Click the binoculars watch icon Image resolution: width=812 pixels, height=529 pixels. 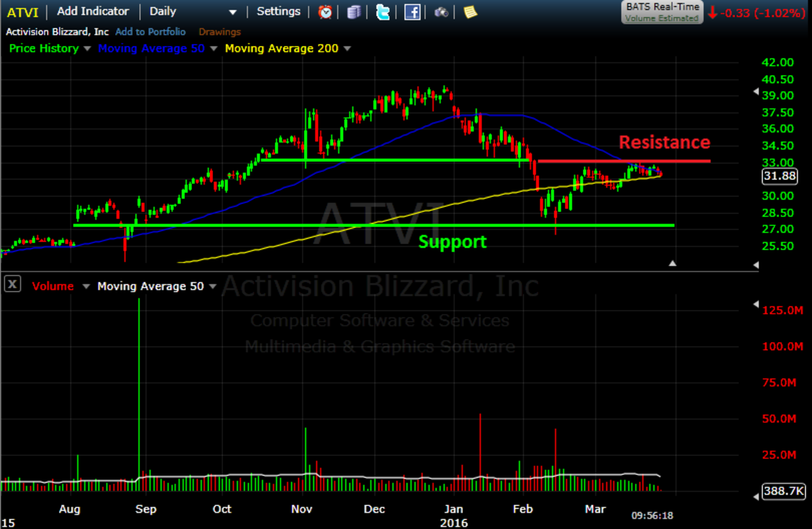point(441,11)
